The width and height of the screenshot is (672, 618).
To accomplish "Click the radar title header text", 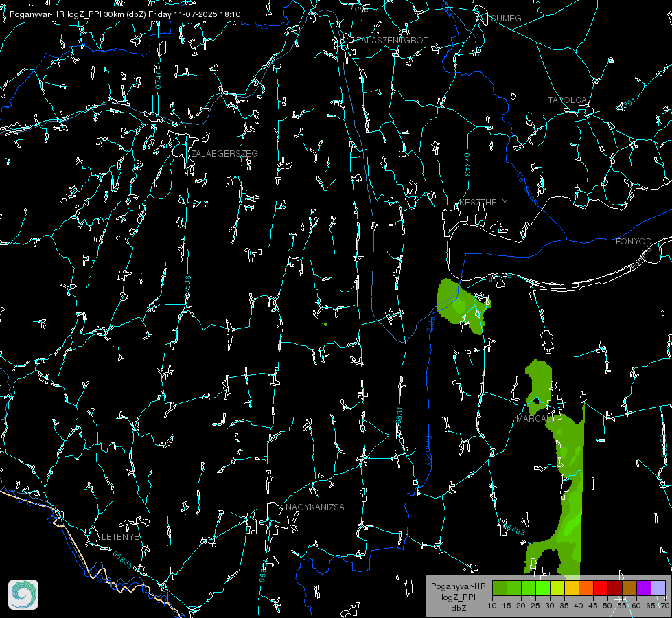I will [x=125, y=14].
